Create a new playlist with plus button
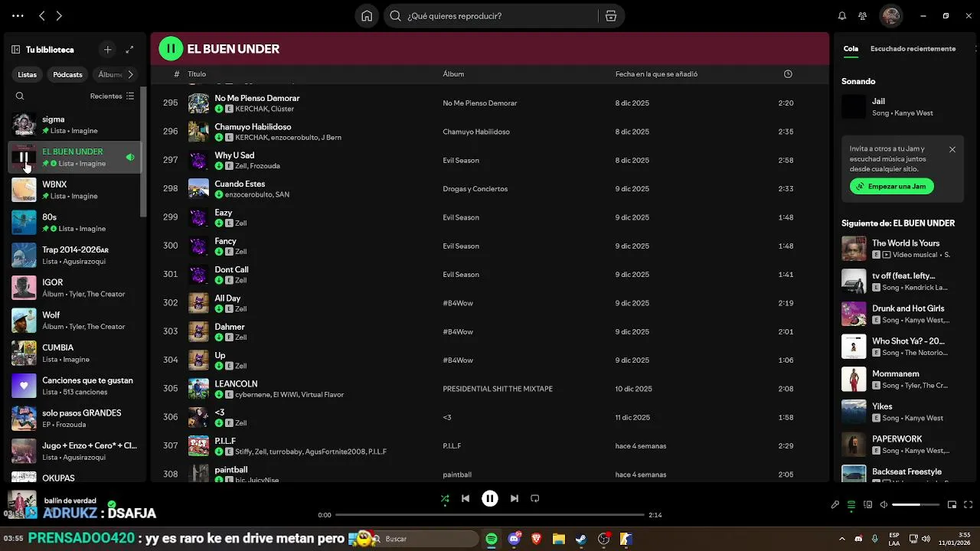This screenshot has width=980, height=551. pos(108,50)
